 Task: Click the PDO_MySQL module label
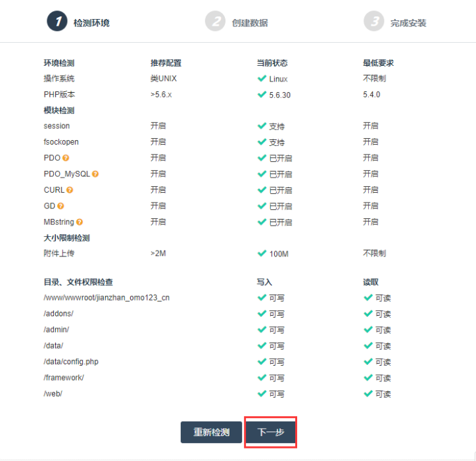point(67,174)
